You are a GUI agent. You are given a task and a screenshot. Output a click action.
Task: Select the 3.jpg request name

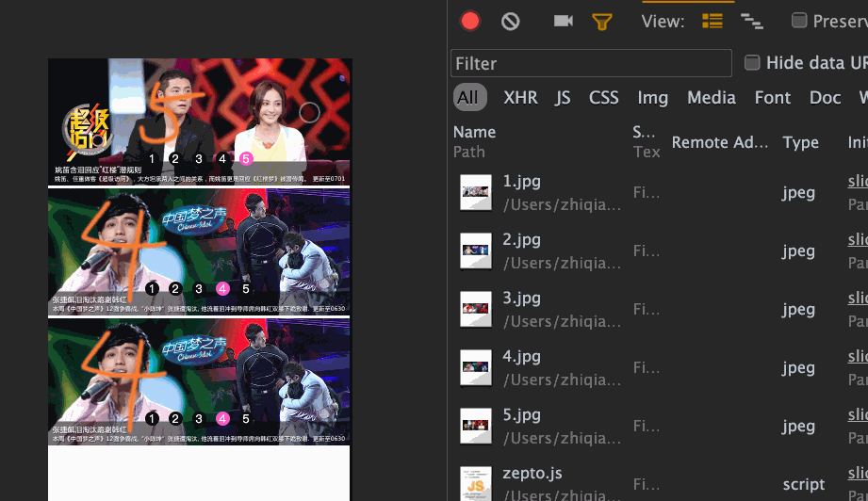tap(521, 298)
